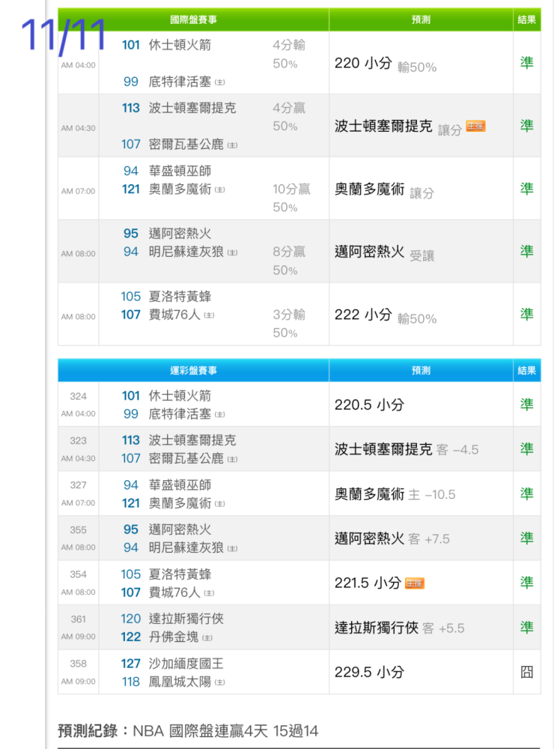Screen dimensions: 560x749
Task: Click the 結果 header in the green table
Action: click(x=526, y=19)
